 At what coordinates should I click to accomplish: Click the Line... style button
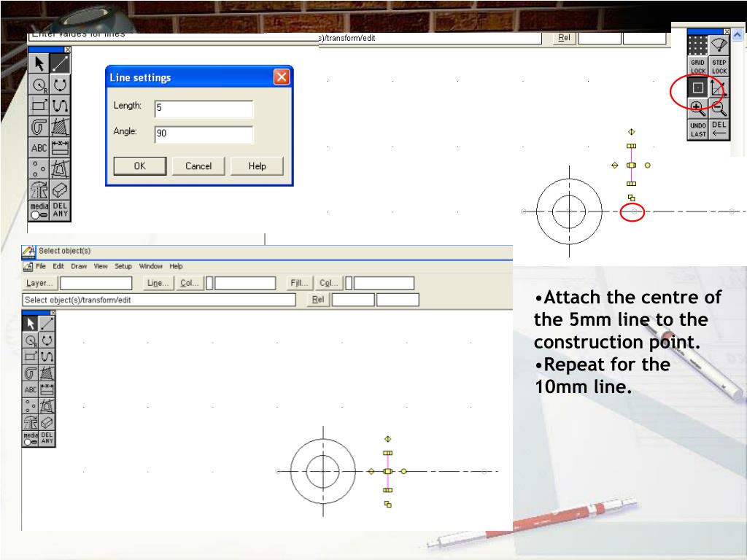pos(158,283)
